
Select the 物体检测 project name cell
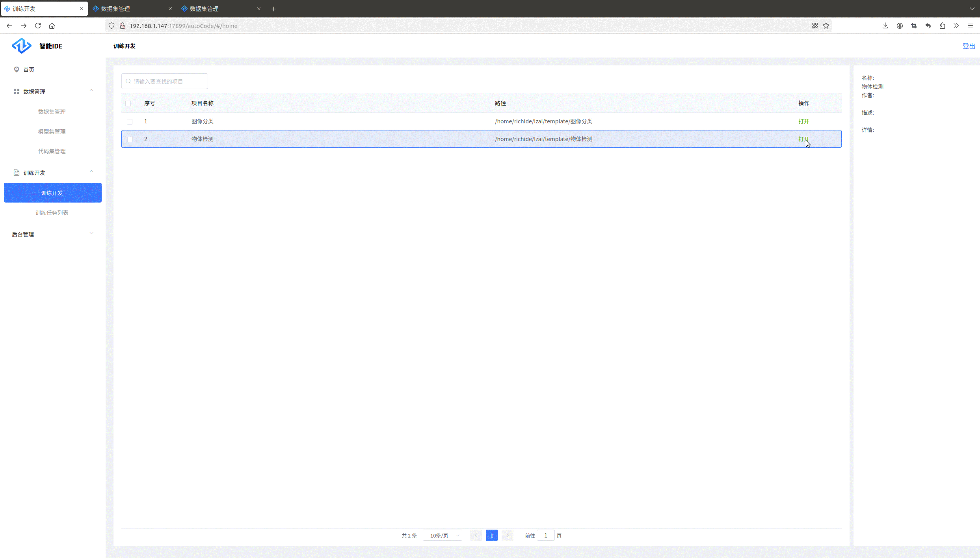[203, 139]
